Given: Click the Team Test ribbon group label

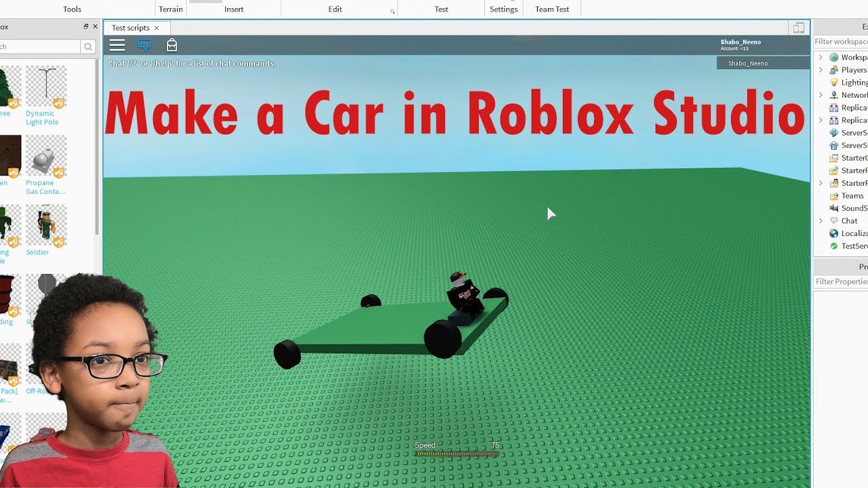Looking at the screenshot, I should tap(552, 9).
